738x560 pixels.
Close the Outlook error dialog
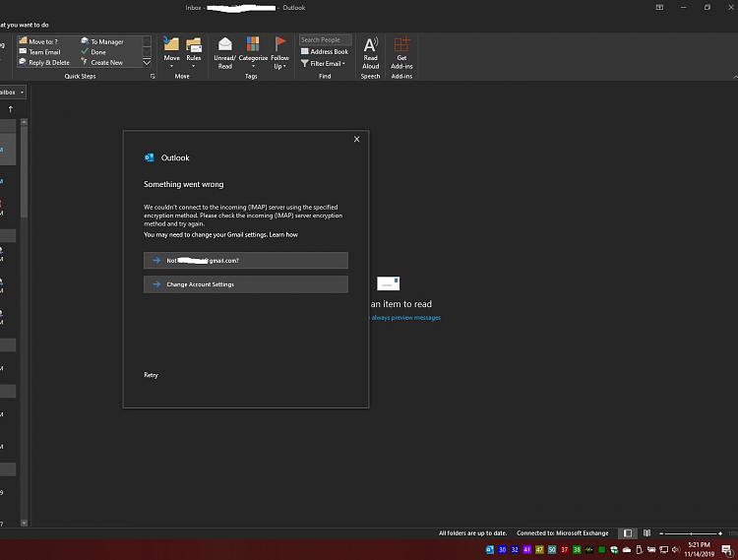tap(357, 139)
